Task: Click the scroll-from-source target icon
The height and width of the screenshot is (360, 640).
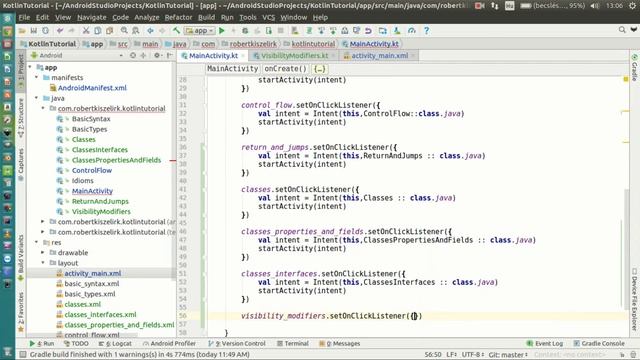Action: tap(133, 55)
